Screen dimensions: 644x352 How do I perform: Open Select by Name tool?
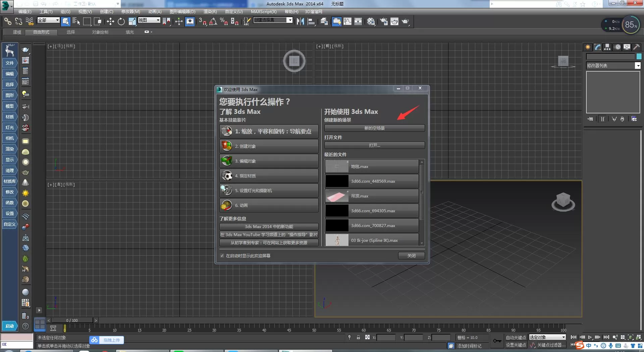coord(76,21)
